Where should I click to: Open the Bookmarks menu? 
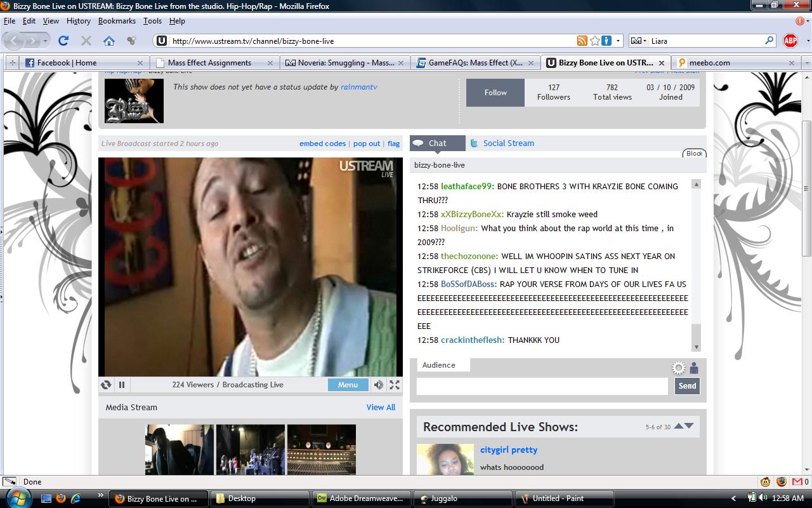click(117, 21)
